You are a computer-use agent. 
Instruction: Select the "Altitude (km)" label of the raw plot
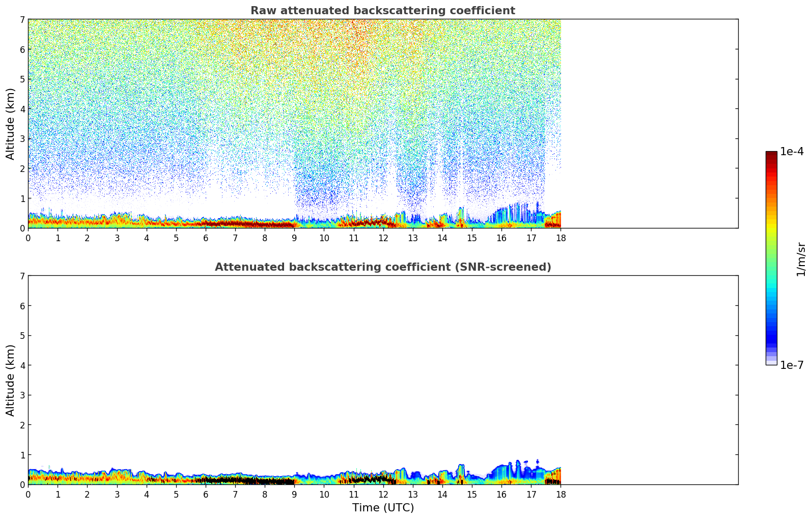click(x=10, y=124)
